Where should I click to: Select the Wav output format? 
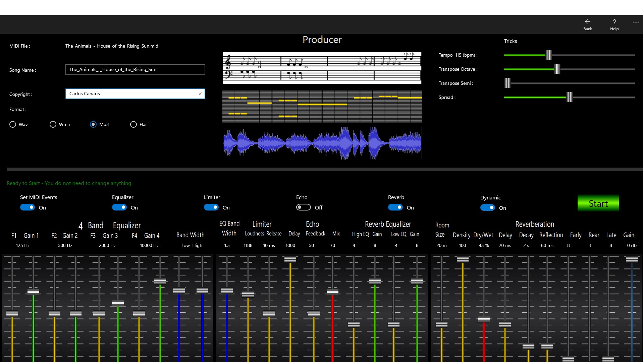click(13, 124)
